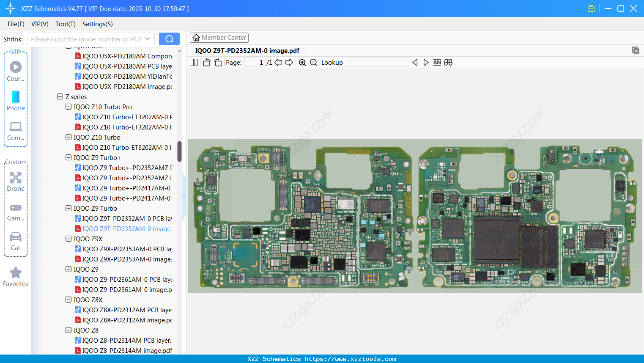Collapse the Z series tree node

coord(60,96)
